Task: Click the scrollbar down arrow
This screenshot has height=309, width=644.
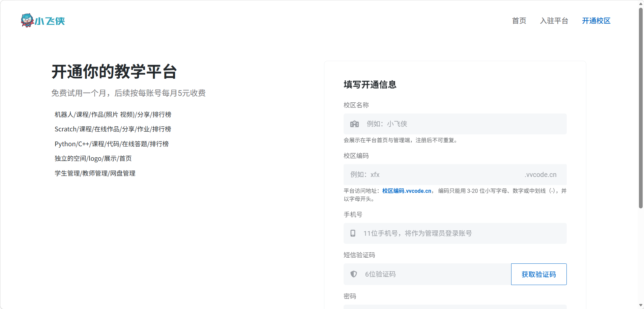Action: (641, 305)
